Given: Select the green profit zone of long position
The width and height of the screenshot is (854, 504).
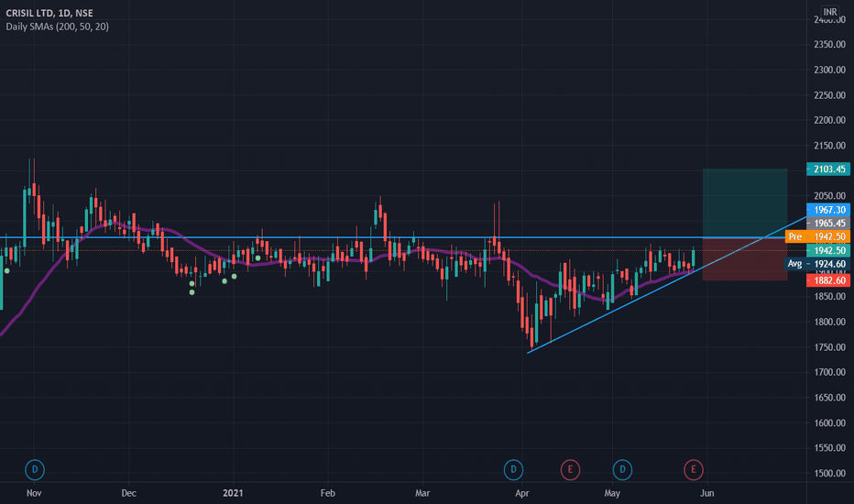Looking at the screenshot, I should click(745, 203).
